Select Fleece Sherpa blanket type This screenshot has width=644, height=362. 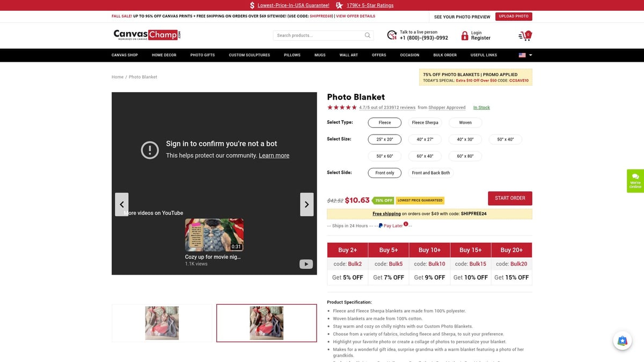point(425,123)
